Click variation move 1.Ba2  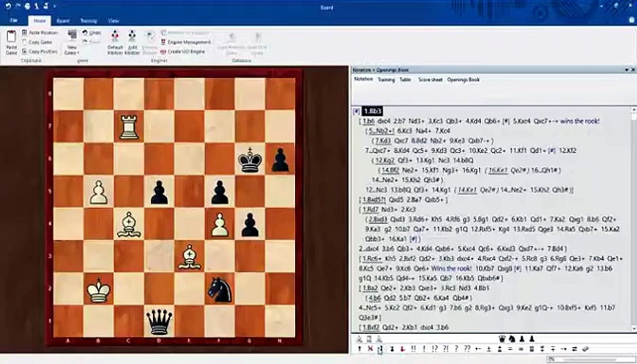(370, 288)
